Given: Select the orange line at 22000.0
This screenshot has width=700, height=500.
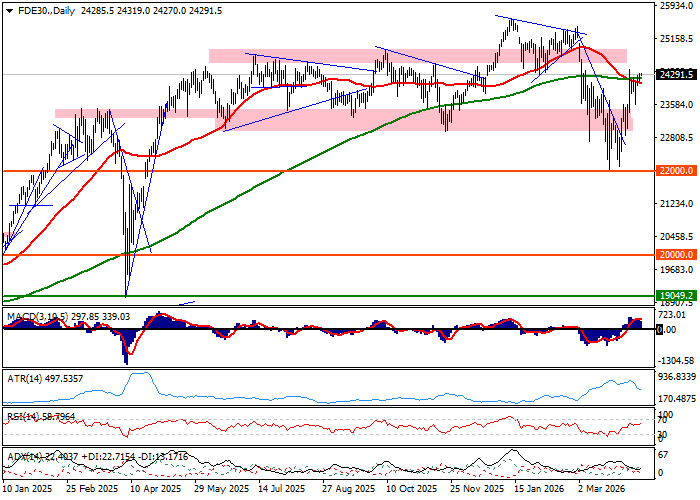Looking at the screenshot, I should pos(300,171).
